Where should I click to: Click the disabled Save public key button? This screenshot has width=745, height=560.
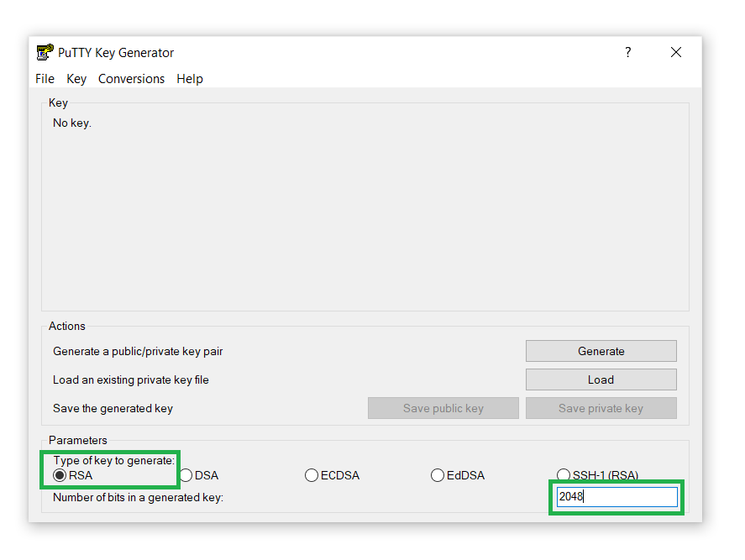tap(443, 409)
